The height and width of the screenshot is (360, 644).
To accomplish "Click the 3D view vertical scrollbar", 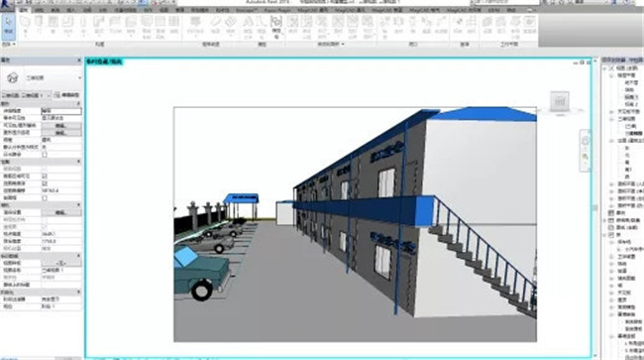I will tap(595, 208).
